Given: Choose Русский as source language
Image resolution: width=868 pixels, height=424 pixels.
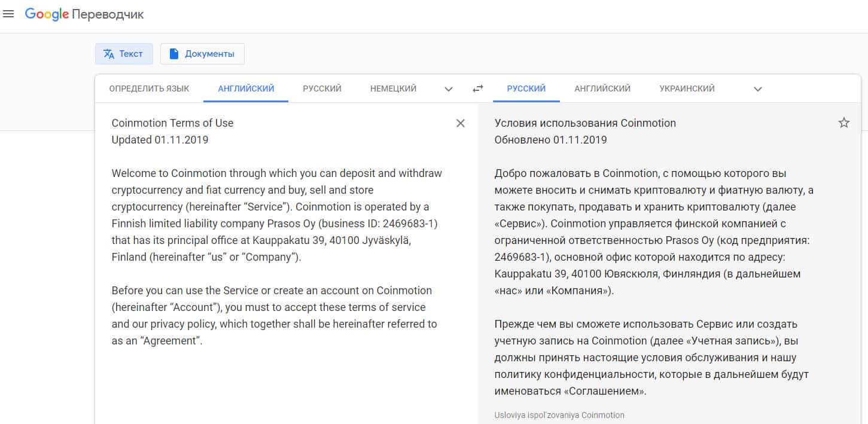Looking at the screenshot, I should 322,89.
